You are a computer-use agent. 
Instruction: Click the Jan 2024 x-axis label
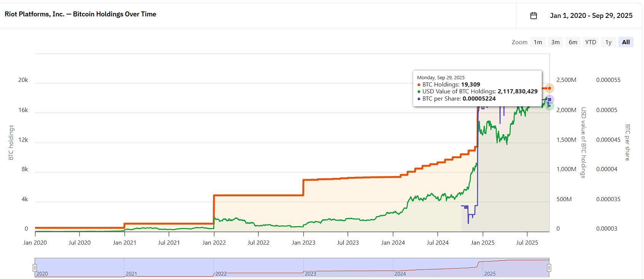[393, 243]
